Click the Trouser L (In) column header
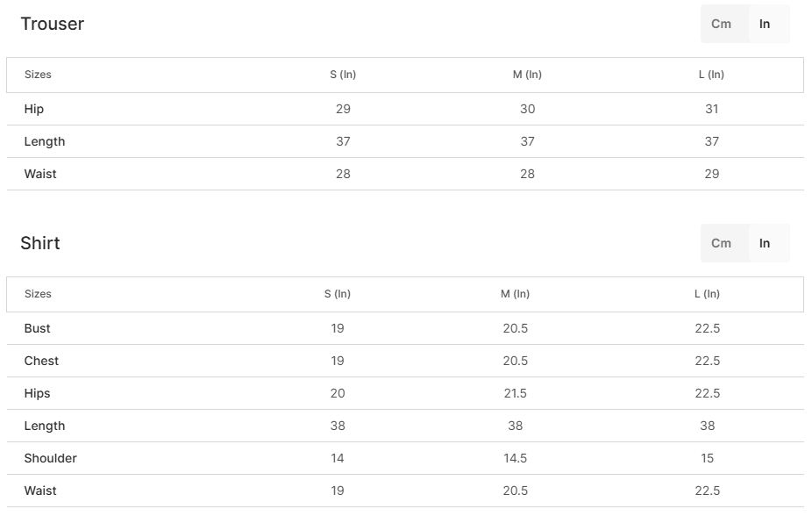 click(711, 75)
